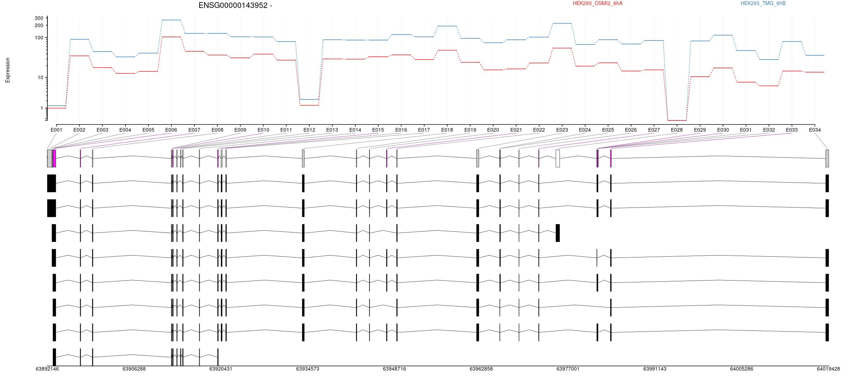The height and width of the screenshot is (376, 868).
Task: Click exon label E014
Action: (x=355, y=130)
